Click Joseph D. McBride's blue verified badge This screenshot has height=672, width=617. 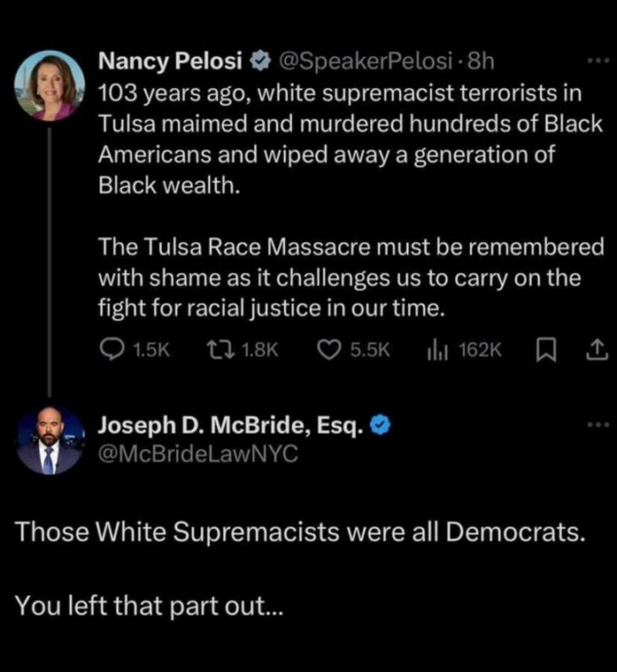tap(381, 427)
